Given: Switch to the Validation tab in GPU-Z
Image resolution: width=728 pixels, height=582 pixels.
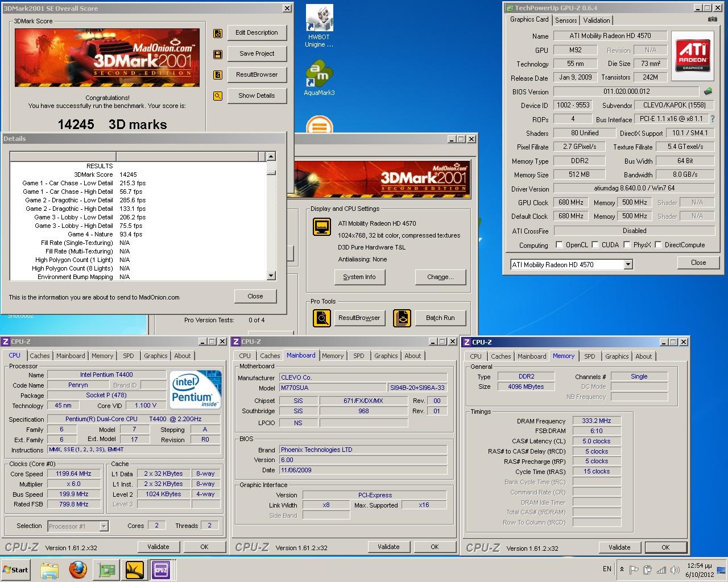Looking at the screenshot, I should coord(597,20).
